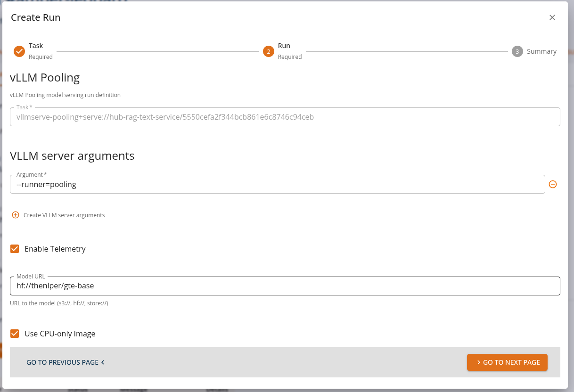The image size is (574, 392).
Task: Click the minus icon to remove the argument
Action: (x=553, y=184)
